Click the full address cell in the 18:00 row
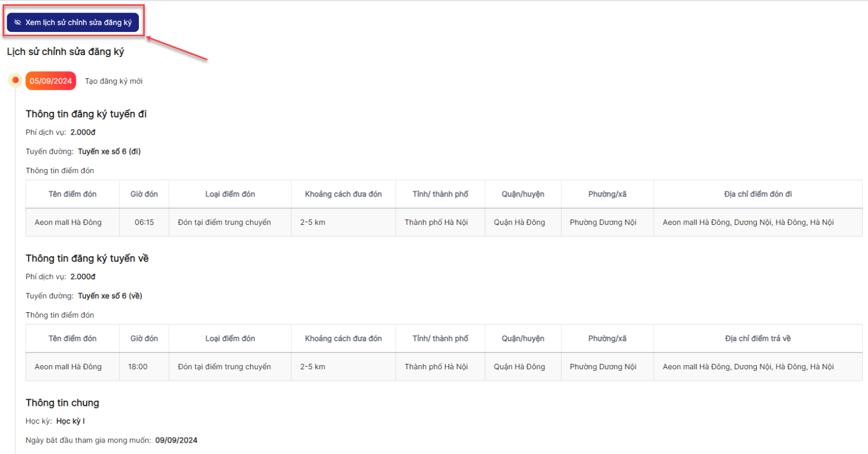The image size is (868, 454). 758,367
